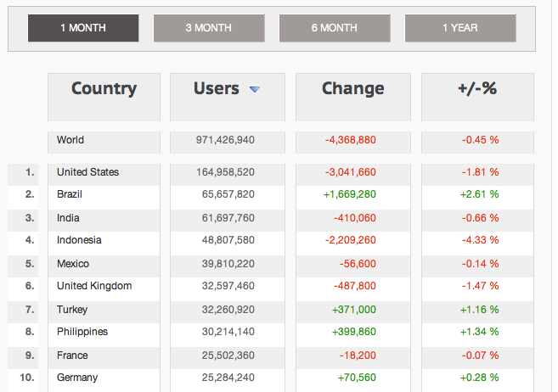This screenshot has height=392, width=558.
Task: Click World change value -4,368,880
Action: point(351,140)
